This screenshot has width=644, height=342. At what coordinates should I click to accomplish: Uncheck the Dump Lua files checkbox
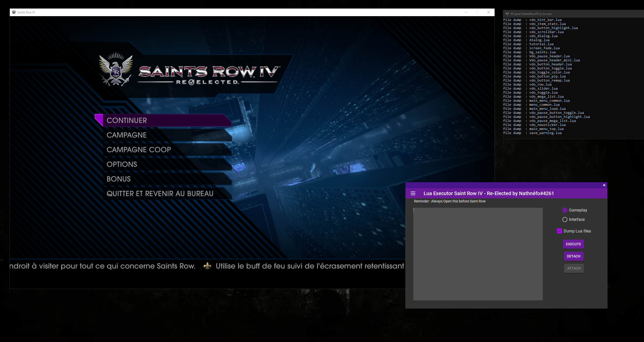point(559,231)
